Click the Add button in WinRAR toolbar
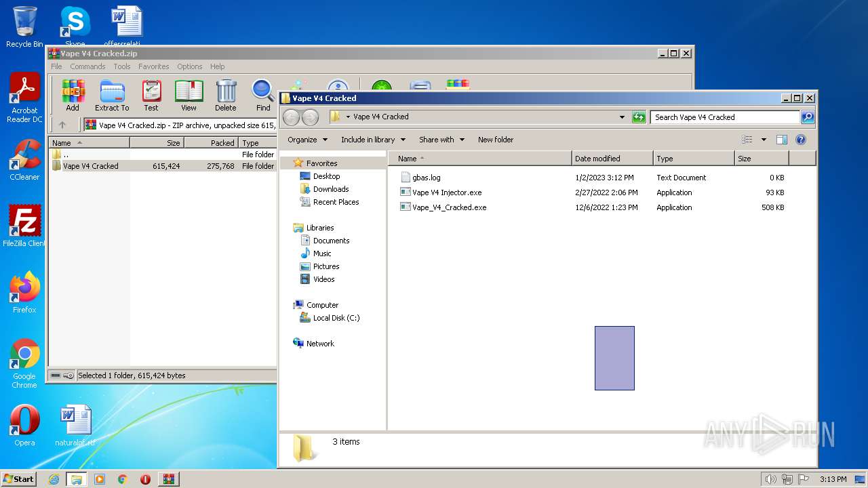Image resolution: width=868 pixels, height=488 pixels. point(73,95)
